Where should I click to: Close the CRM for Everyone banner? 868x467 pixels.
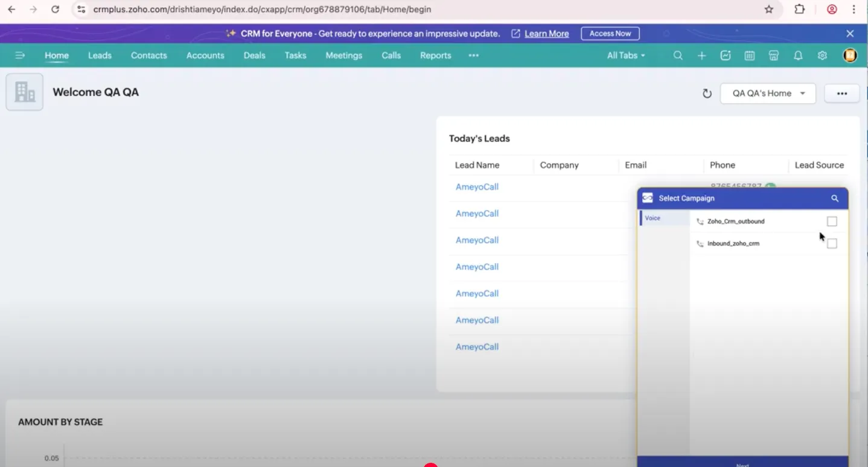click(x=850, y=34)
